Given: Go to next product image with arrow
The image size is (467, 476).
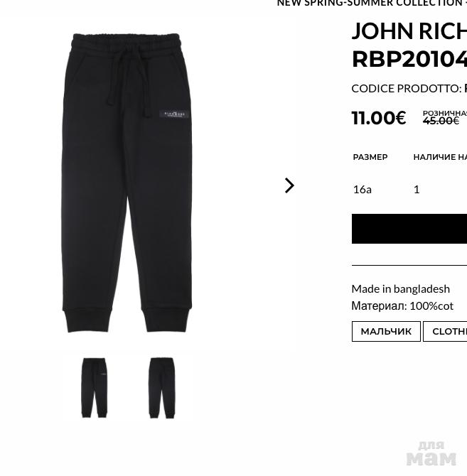Looking at the screenshot, I should click(x=289, y=185).
